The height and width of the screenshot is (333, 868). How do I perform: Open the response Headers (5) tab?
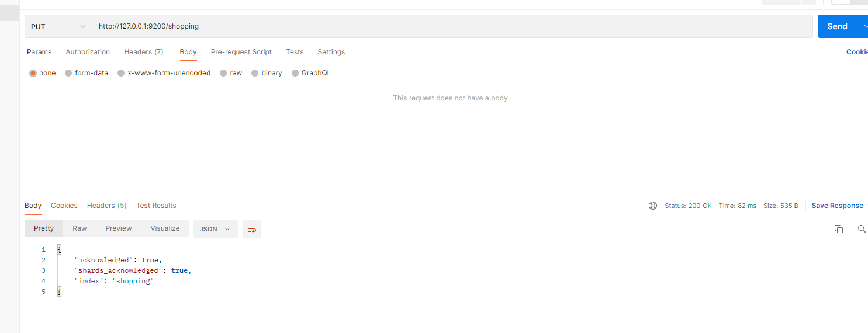click(107, 206)
